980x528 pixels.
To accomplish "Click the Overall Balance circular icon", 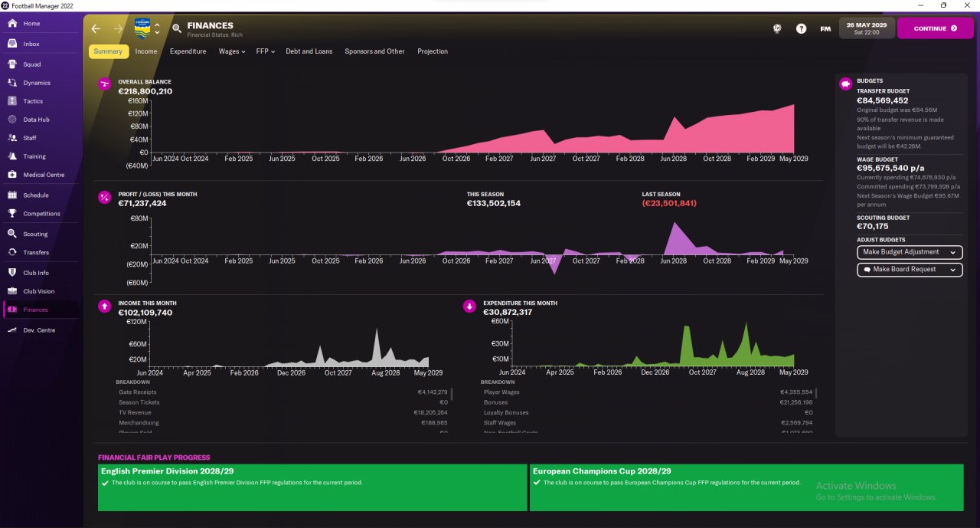I will (x=105, y=84).
